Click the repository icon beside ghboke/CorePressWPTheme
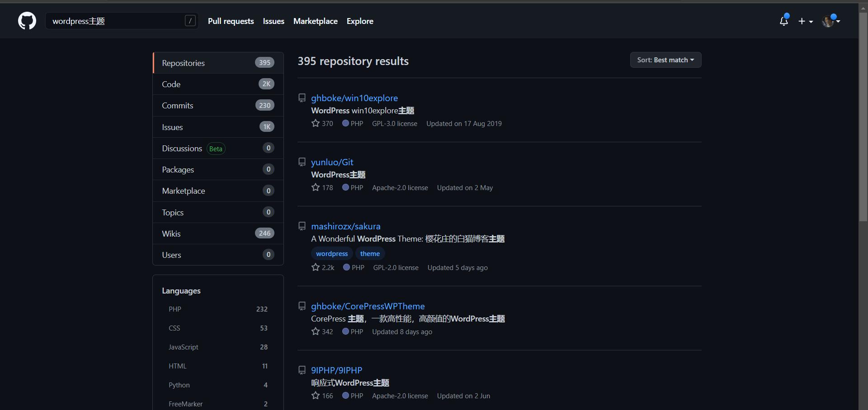868x410 pixels. coord(302,306)
